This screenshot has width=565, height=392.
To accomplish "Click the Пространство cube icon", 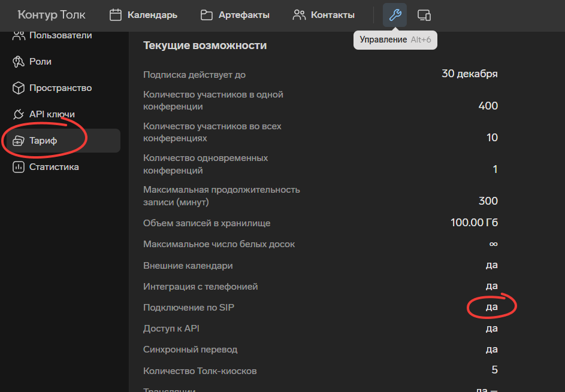I will (x=19, y=88).
